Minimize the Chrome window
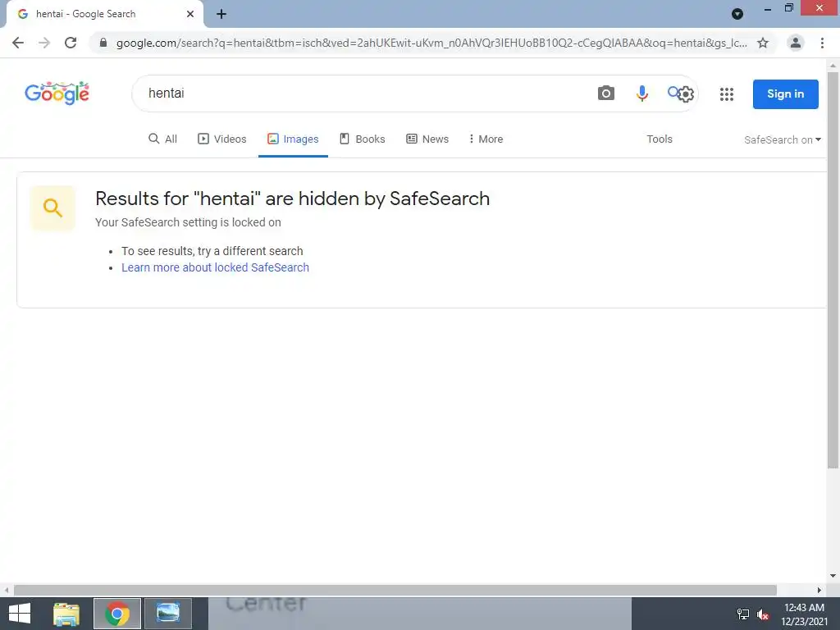The height and width of the screenshot is (630, 840). tap(767, 8)
